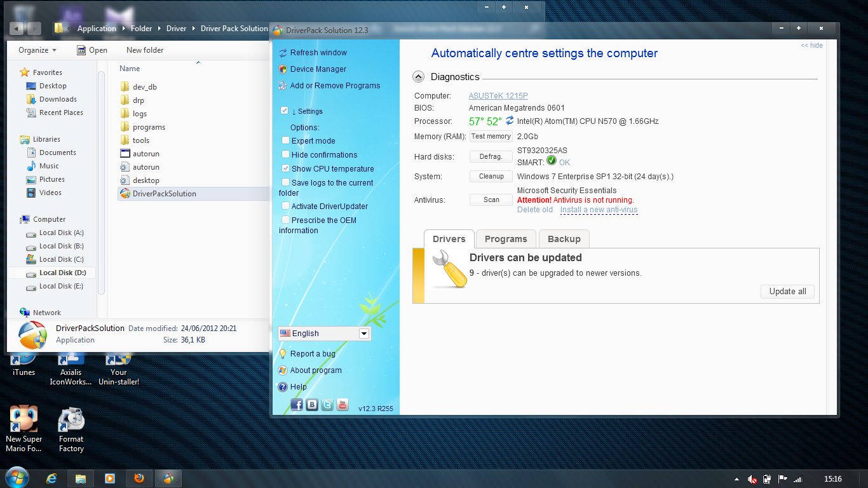Click the Update all button
This screenshot has height=488, width=868.
(787, 292)
